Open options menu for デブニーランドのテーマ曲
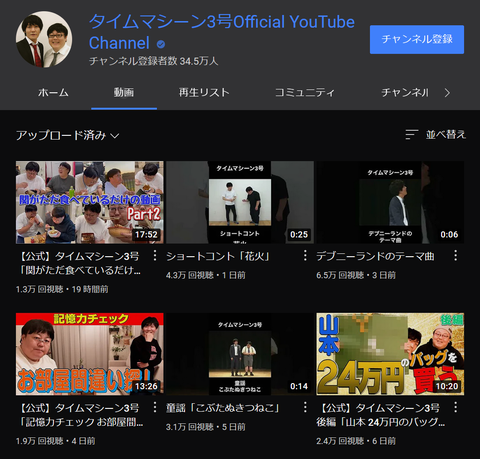The image size is (480, 459). point(456,256)
